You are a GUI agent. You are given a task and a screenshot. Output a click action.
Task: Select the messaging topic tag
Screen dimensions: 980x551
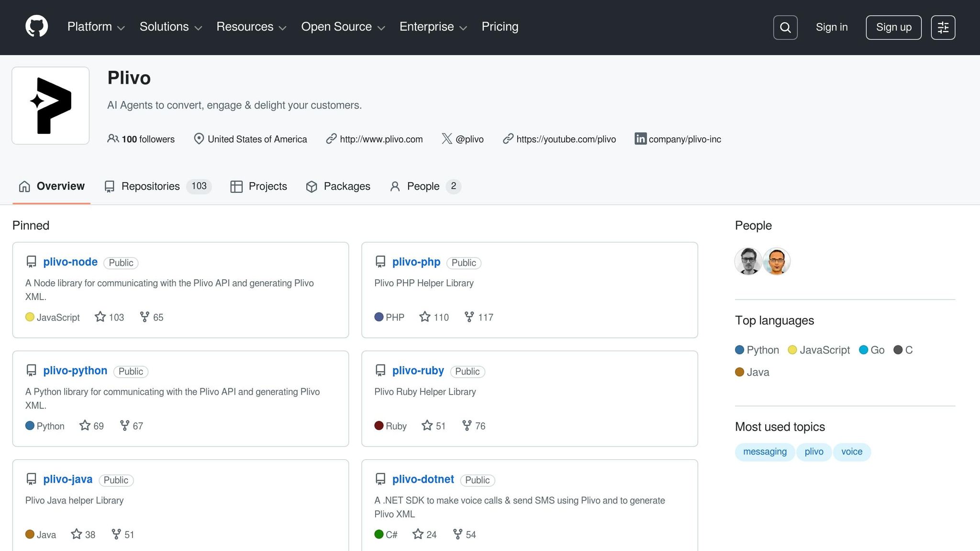(x=765, y=452)
